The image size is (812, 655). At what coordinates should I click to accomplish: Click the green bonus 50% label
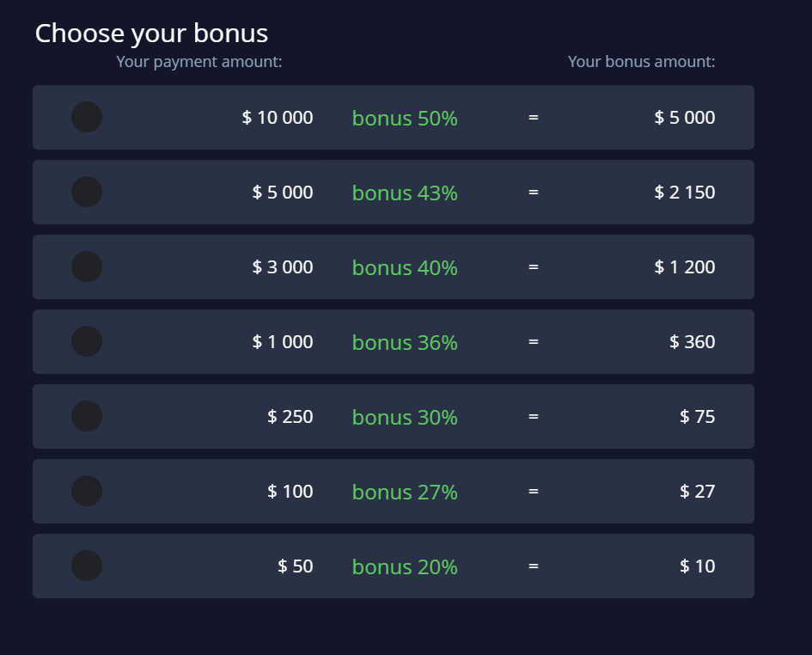404,118
